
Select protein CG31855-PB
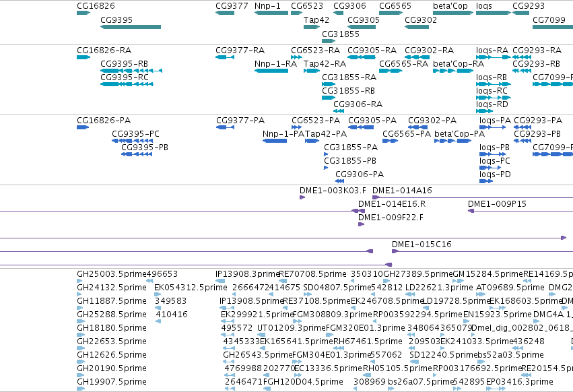(x=350, y=161)
